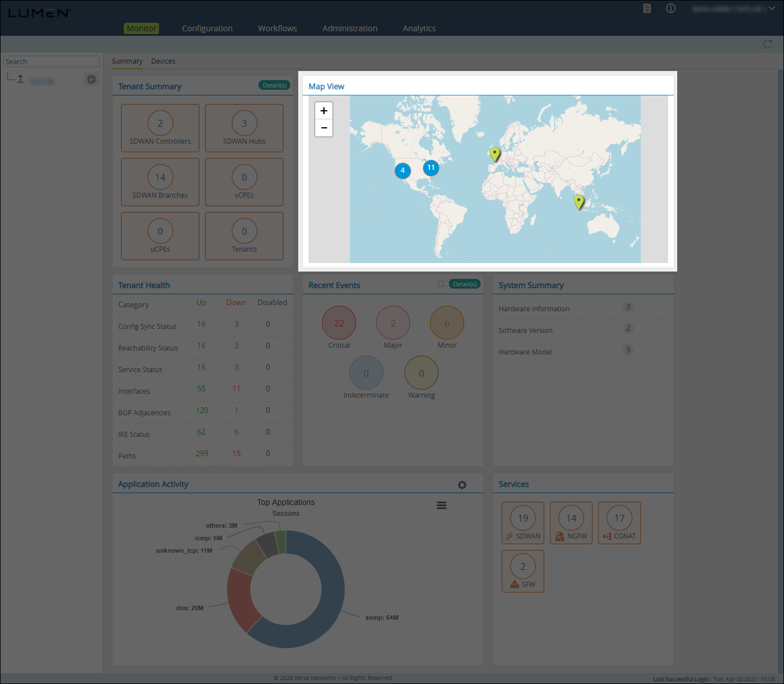Open the tasks list icon in top bar

(647, 9)
